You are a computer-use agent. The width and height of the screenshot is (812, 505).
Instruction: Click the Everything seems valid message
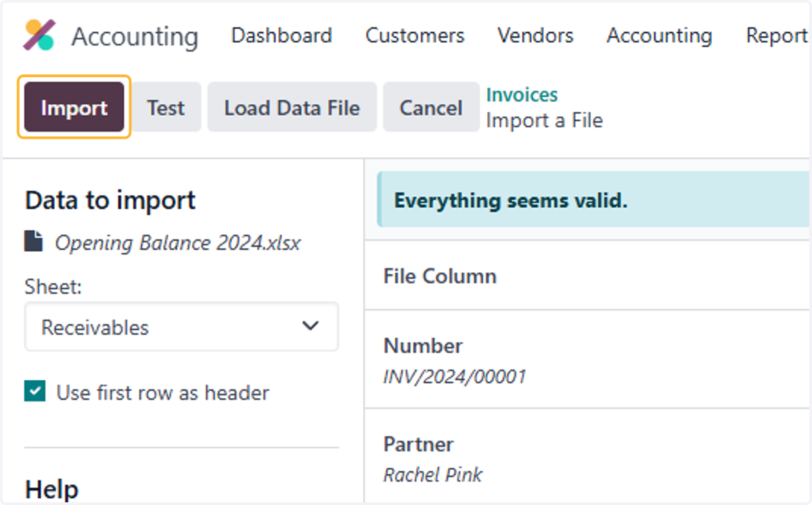coord(511,200)
